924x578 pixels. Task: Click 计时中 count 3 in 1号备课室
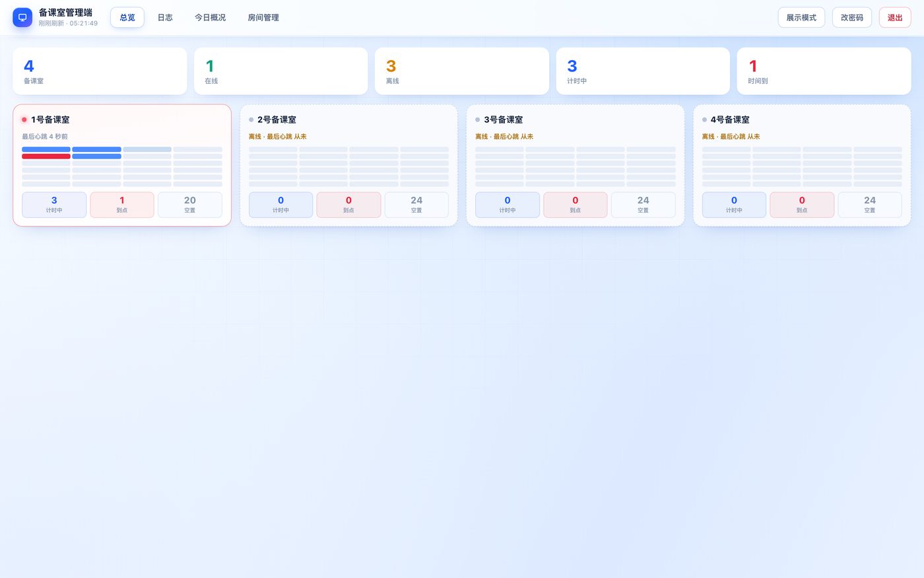click(54, 205)
